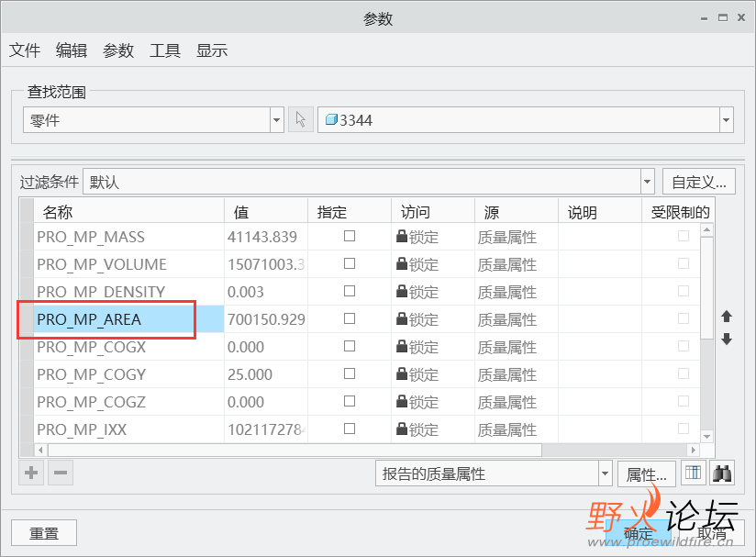Click the lock icon in the PRO_MP_COGX row
The image size is (756, 557).
402,346
